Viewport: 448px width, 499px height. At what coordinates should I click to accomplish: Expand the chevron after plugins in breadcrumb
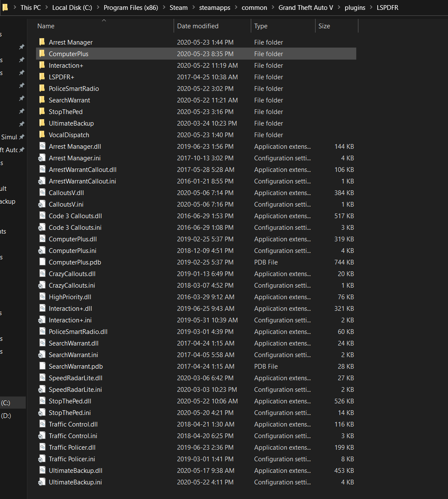click(x=371, y=7)
